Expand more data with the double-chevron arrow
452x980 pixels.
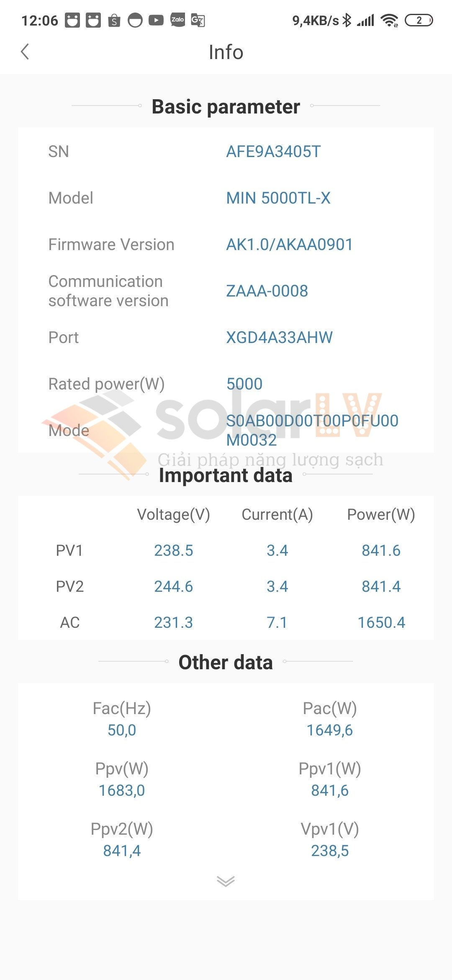pyautogui.click(x=226, y=881)
